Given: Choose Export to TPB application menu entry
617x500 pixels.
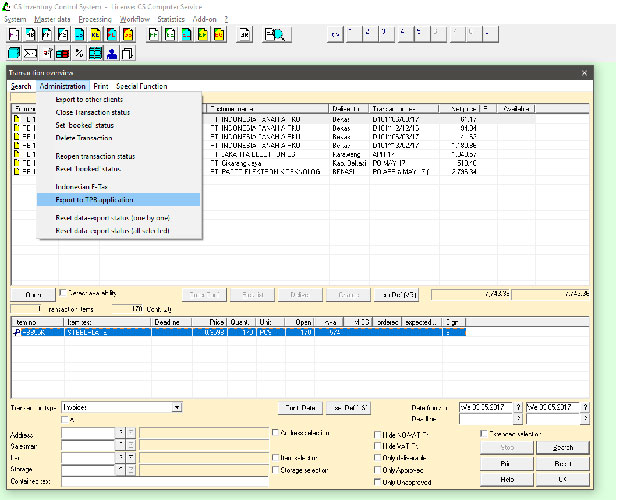Looking at the screenshot, I should [x=95, y=200].
